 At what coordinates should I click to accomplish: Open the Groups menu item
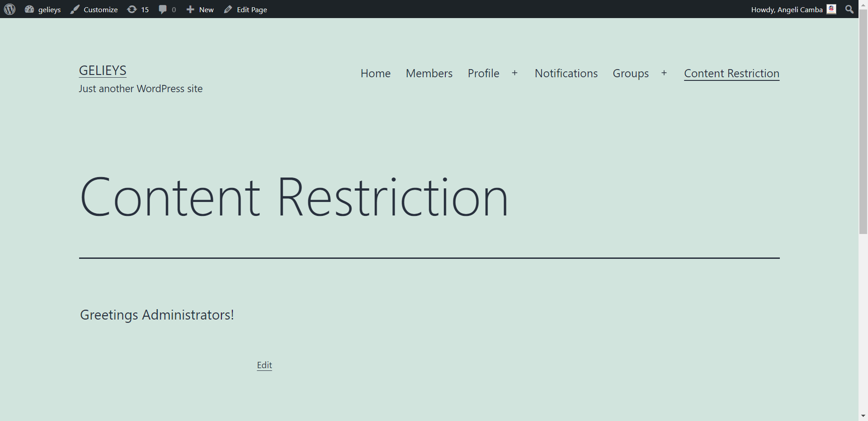[631, 73]
